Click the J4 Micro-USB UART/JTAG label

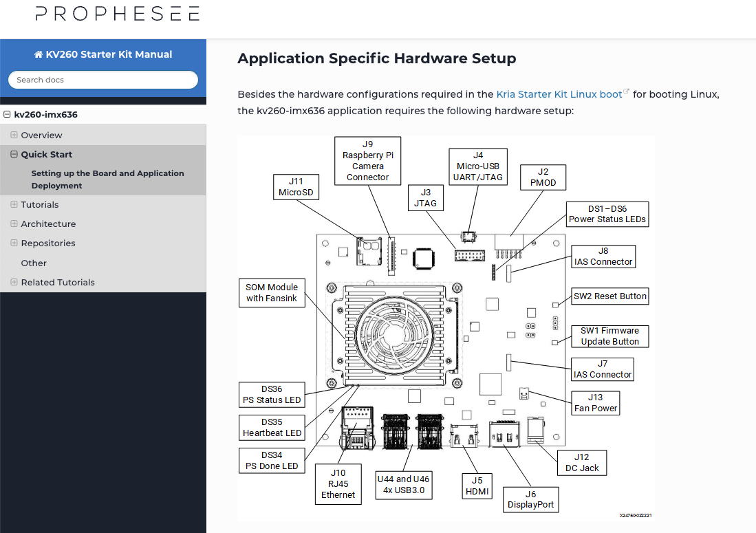click(x=478, y=166)
